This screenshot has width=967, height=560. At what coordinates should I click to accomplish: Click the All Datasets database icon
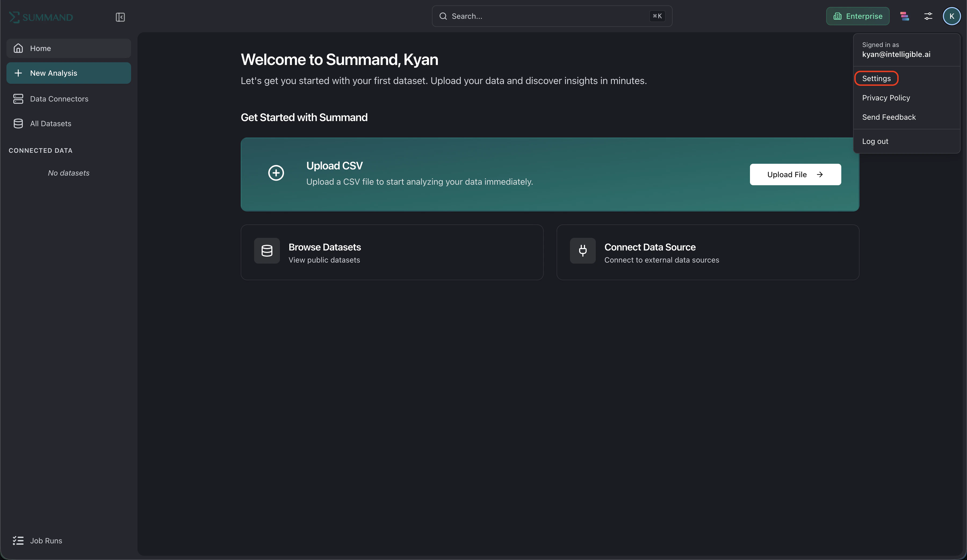click(x=18, y=123)
